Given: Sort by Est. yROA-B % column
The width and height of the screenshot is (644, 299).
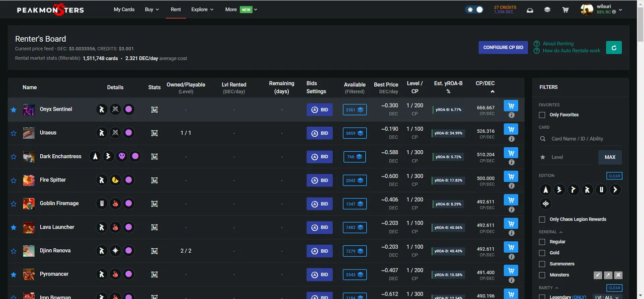Looking at the screenshot, I should (448, 87).
